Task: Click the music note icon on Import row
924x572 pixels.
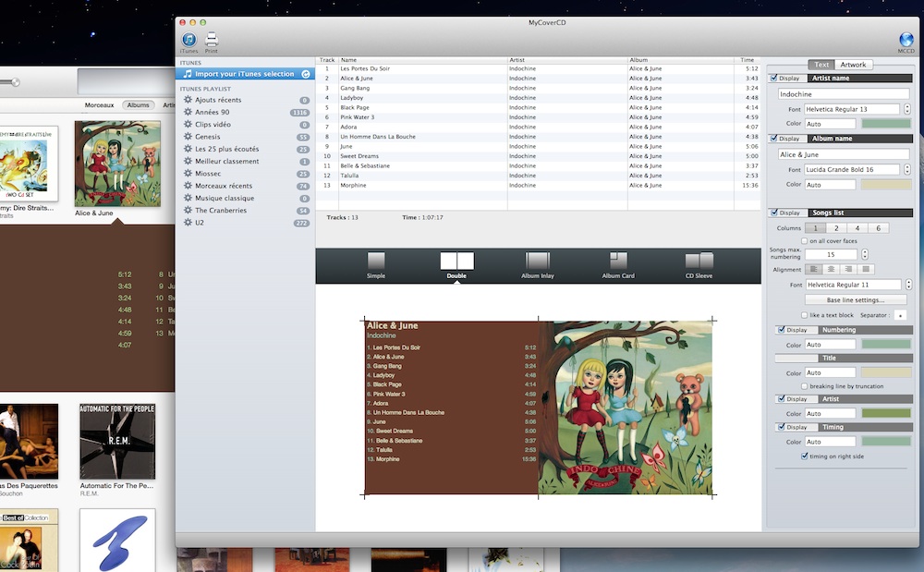Action: tap(188, 74)
